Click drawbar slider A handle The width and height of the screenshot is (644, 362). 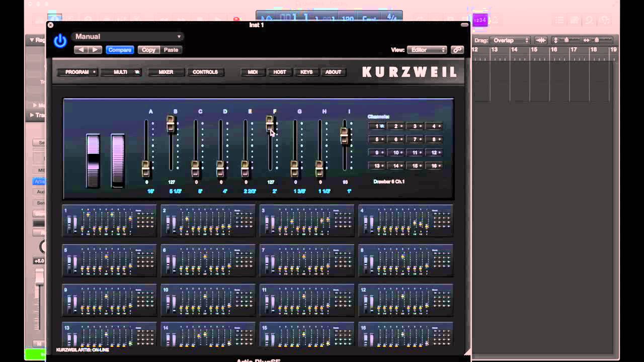[x=146, y=168]
